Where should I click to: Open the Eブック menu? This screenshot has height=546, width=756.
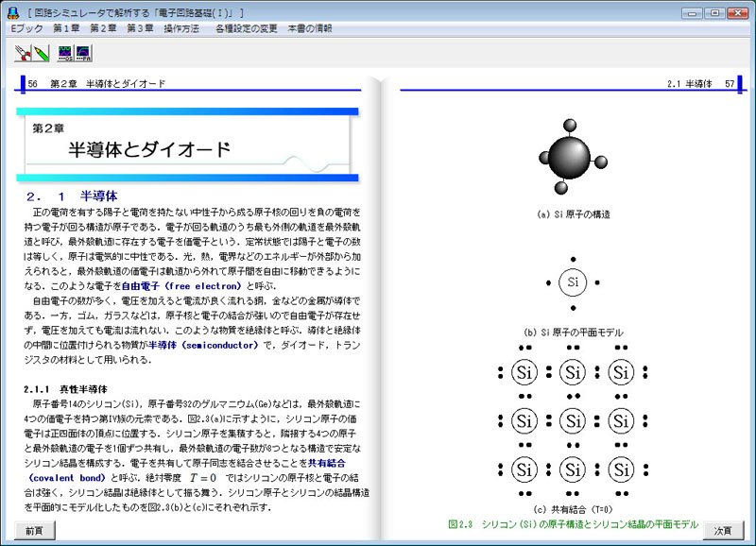coord(26,28)
